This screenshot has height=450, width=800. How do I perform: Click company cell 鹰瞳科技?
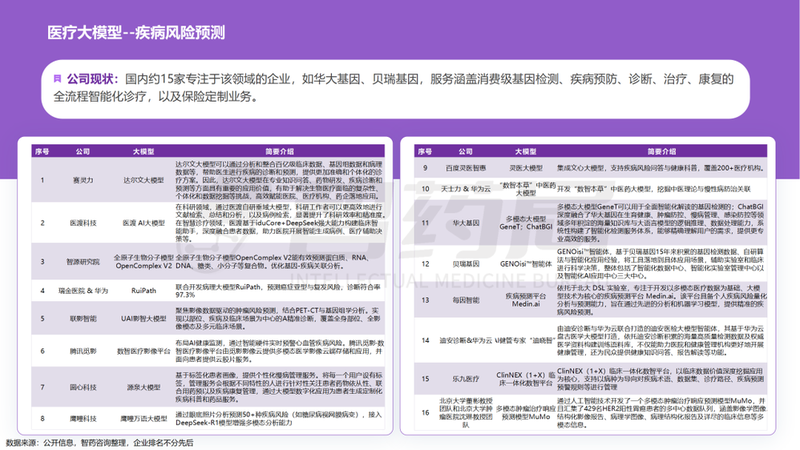83,419
